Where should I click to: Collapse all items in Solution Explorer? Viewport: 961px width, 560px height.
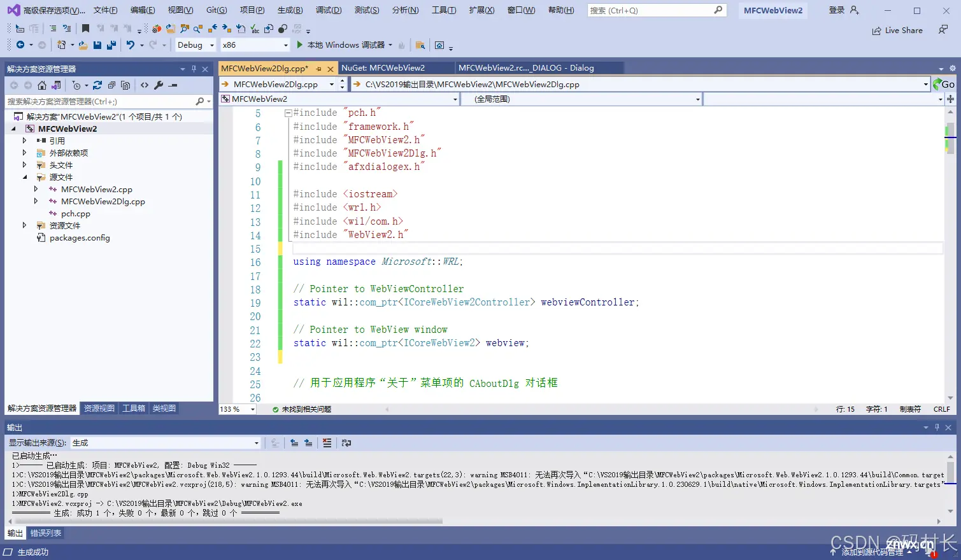(111, 85)
